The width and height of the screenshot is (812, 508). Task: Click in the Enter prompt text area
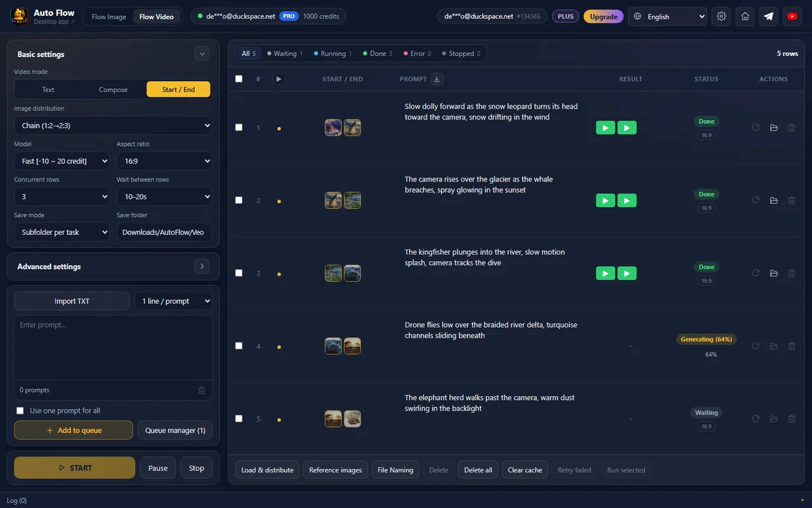113,348
